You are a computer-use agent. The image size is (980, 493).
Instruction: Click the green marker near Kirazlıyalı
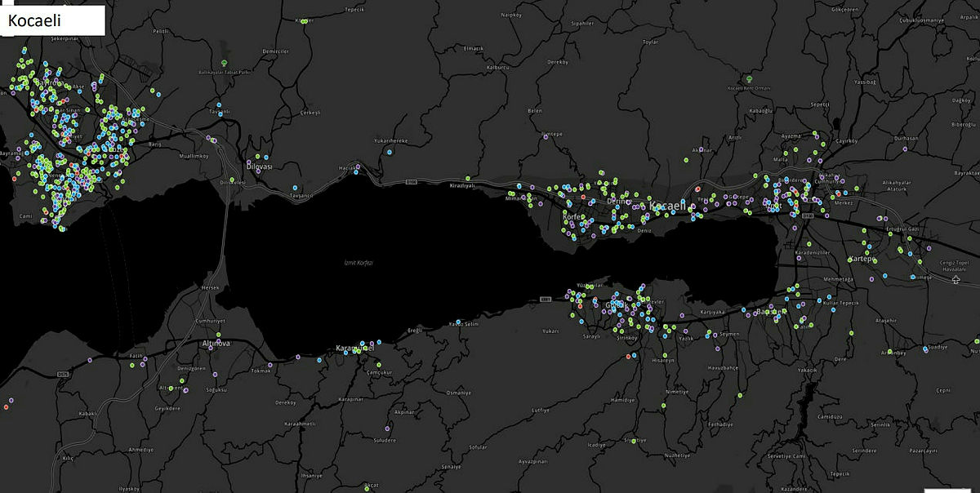pyautogui.click(x=467, y=177)
